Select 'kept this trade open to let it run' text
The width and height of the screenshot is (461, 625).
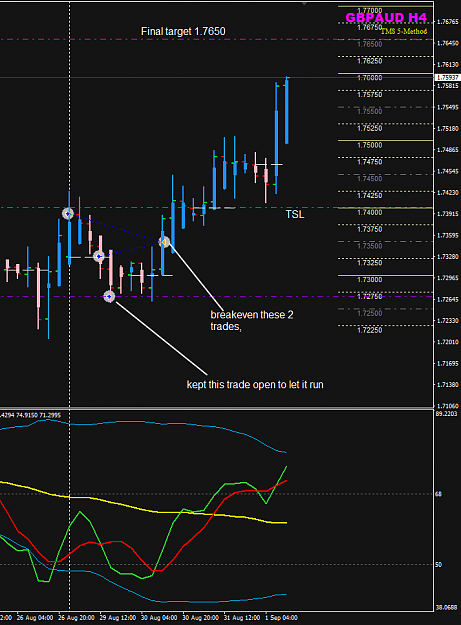click(x=255, y=385)
